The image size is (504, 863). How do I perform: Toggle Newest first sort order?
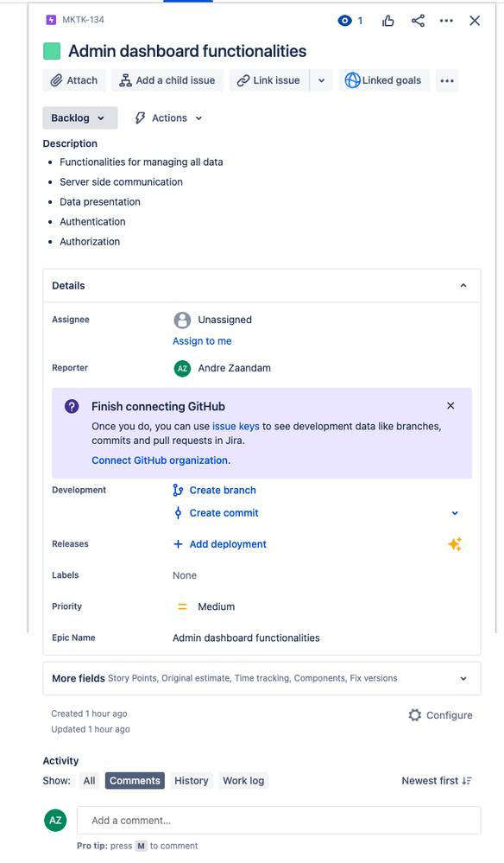pyautogui.click(x=437, y=781)
